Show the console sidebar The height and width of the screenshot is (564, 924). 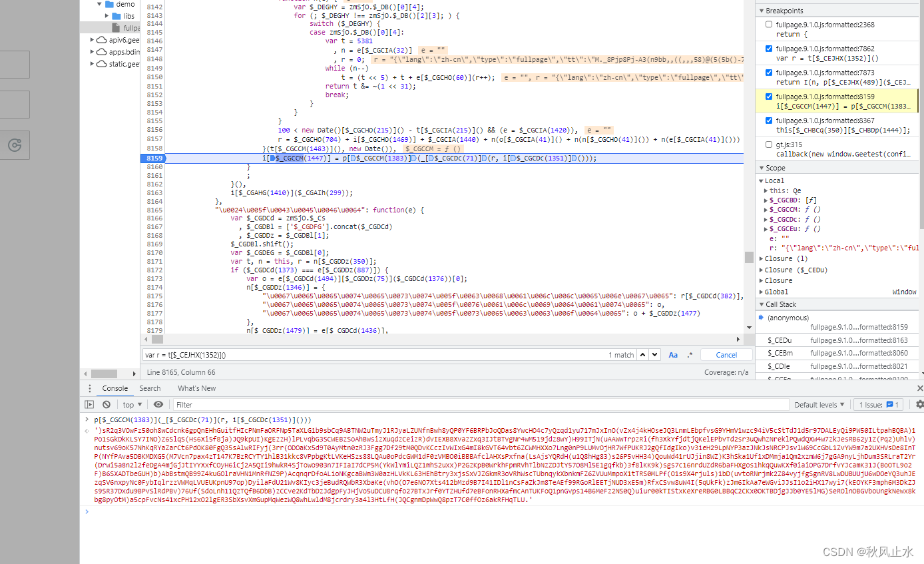[89, 404]
